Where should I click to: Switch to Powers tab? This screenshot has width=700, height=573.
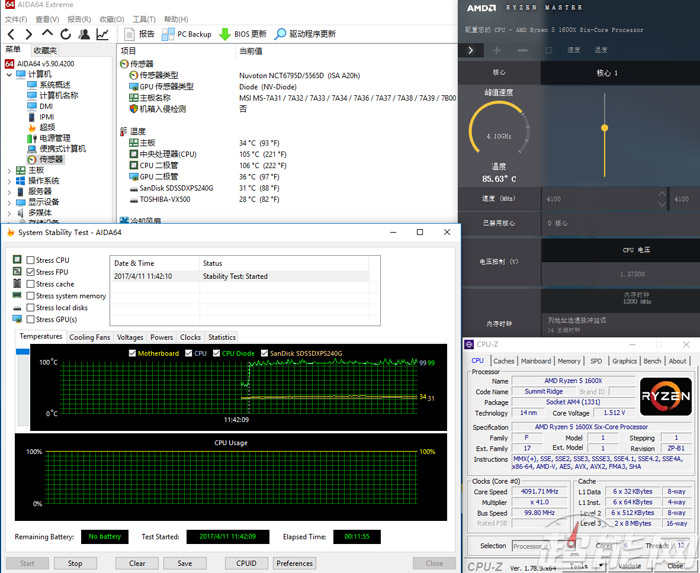coord(162,337)
